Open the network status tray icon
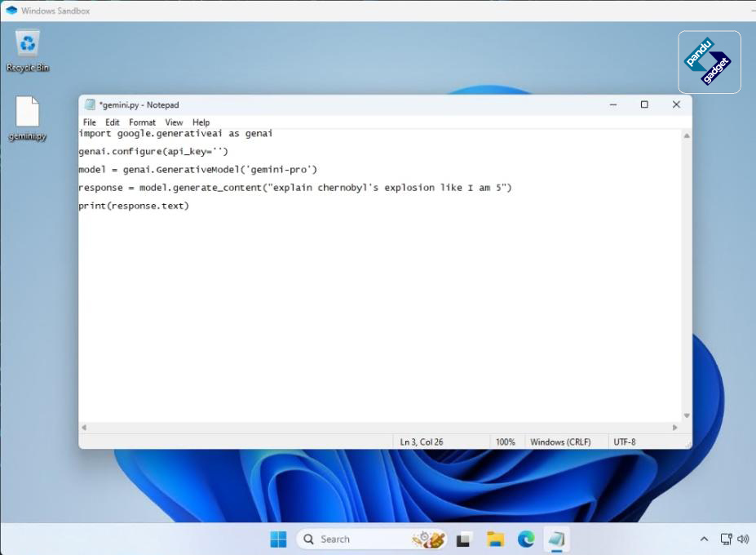The image size is (756, 555). [x=726, y=539]
